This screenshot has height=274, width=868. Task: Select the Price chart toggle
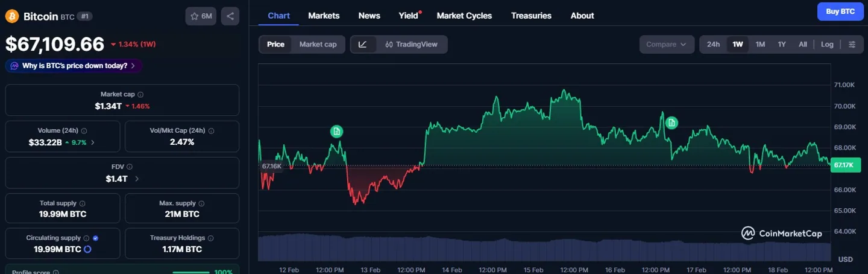(275, 44)
